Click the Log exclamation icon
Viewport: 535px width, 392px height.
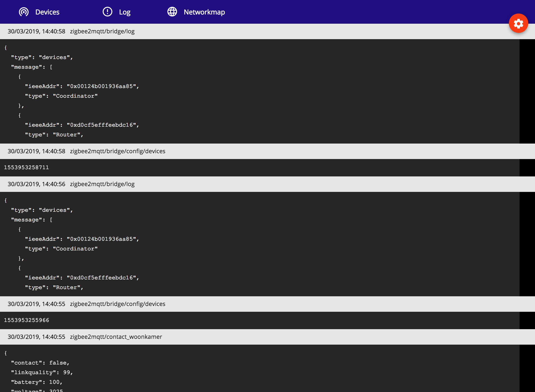point(107,12)
